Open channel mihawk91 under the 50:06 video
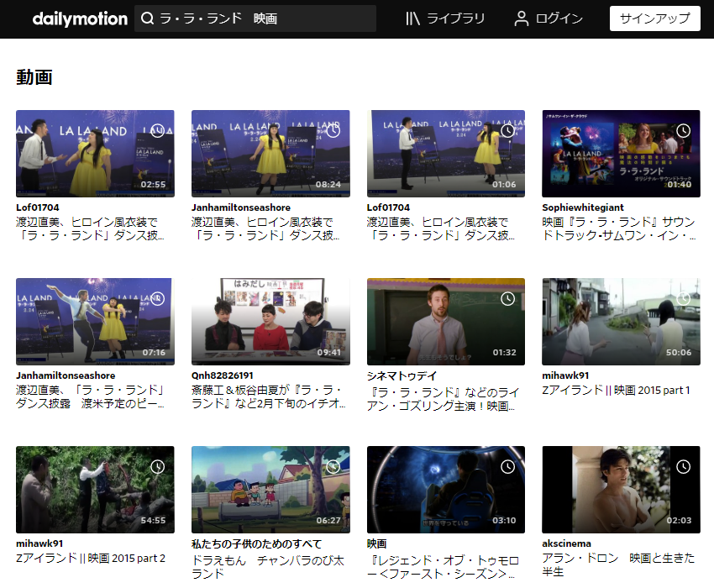 (x=565, y=375)
